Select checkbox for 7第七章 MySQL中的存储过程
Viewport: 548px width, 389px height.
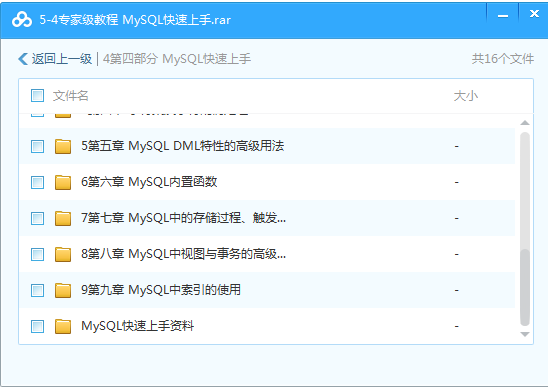click(x=37, y=218)
